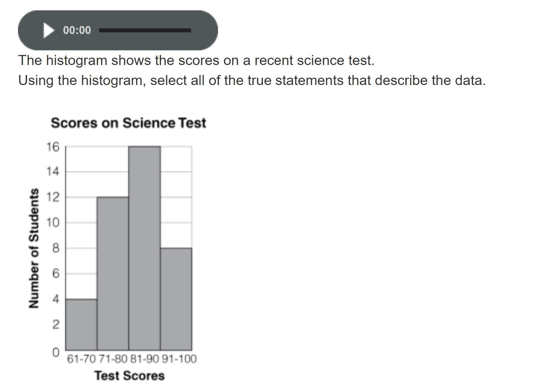Image resolution: width=554 pixels, height=392 pixels.
Task: Click the 71-80 histogram bar
Action: (113, 273)
